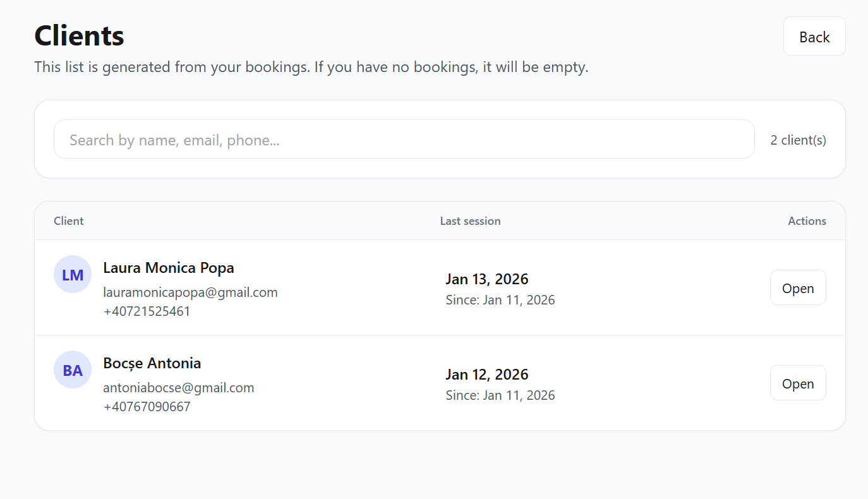Click the 2 client(s) count label
This screenshot has height=499, width=868.
(798, 140)
